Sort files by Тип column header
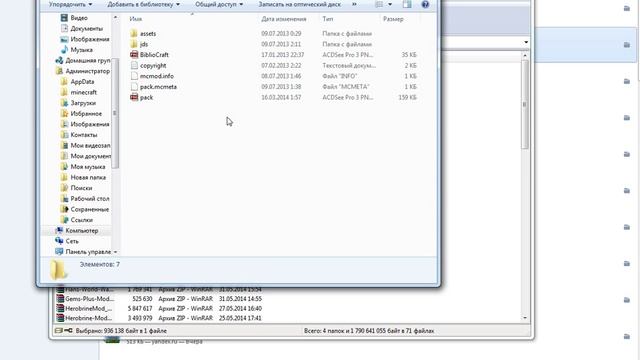 [x=328, y=19]
